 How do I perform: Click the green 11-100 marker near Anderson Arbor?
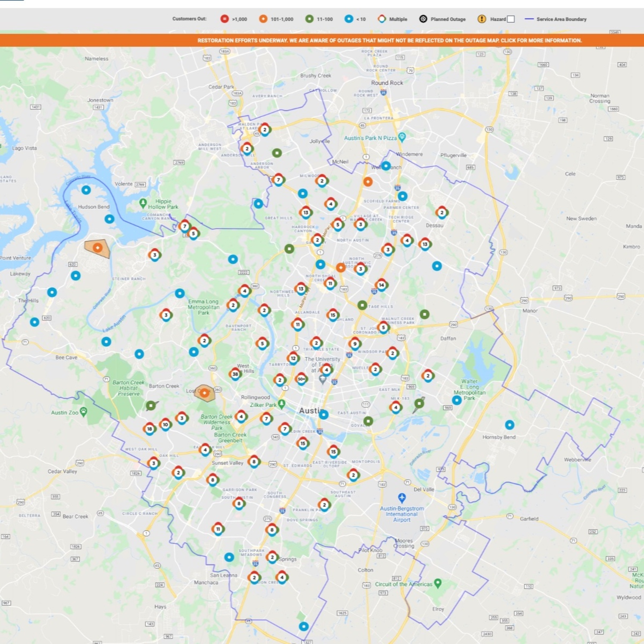277,153
